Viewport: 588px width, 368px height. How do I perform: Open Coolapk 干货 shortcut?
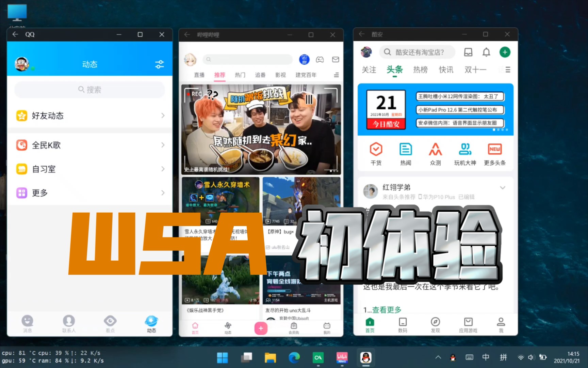(x=376, y=154)
